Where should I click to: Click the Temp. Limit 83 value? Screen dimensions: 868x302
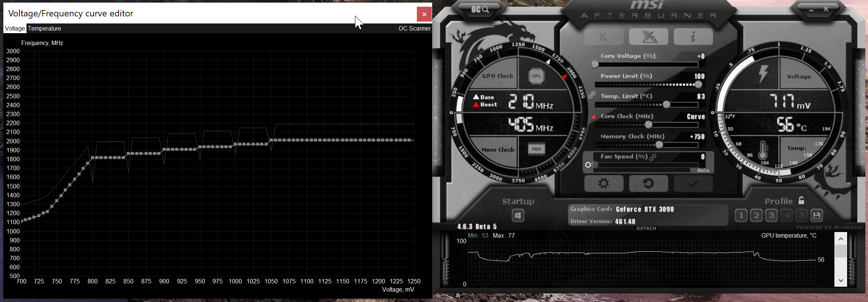[701, 96]
